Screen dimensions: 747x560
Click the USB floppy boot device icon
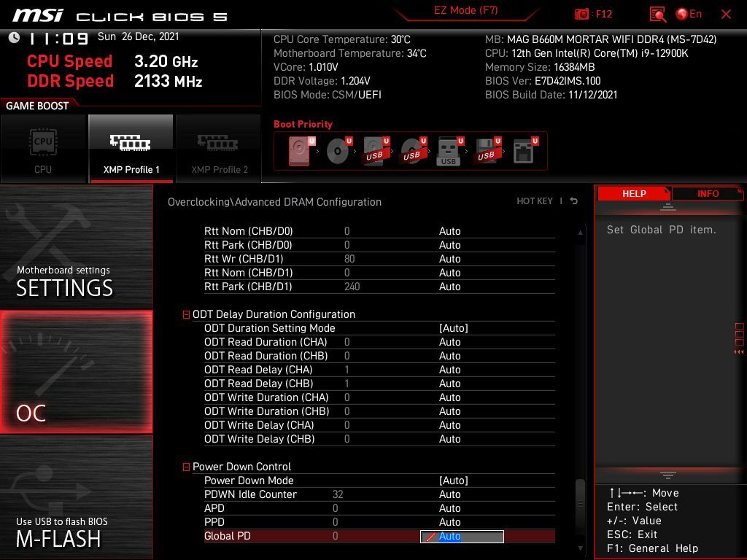click(486, 151)
